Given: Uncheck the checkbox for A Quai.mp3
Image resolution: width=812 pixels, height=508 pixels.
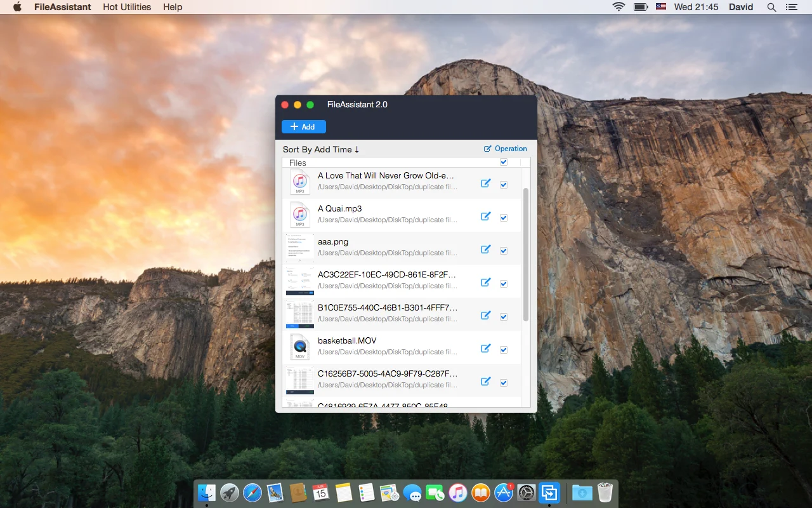Looking at the screenshot, I should (503, 217).
